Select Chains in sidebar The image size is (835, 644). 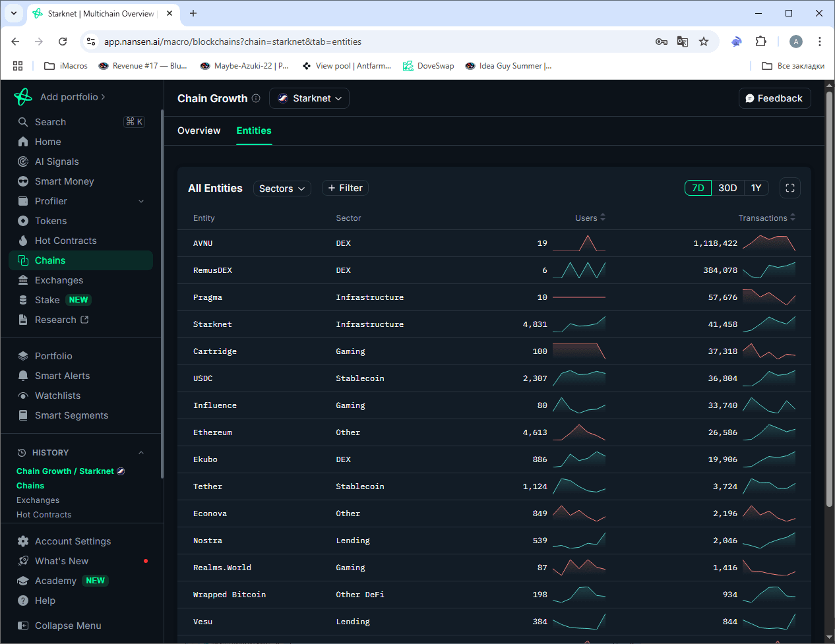click(81, 260)
